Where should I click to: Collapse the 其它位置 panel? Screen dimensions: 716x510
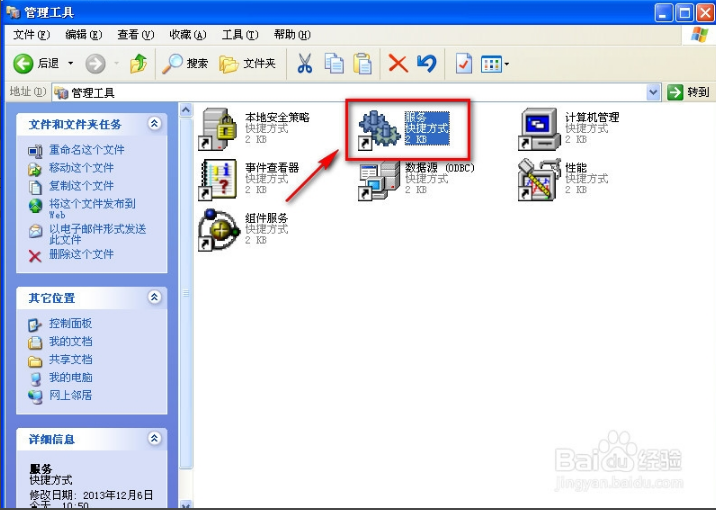(x=154, y=298)
